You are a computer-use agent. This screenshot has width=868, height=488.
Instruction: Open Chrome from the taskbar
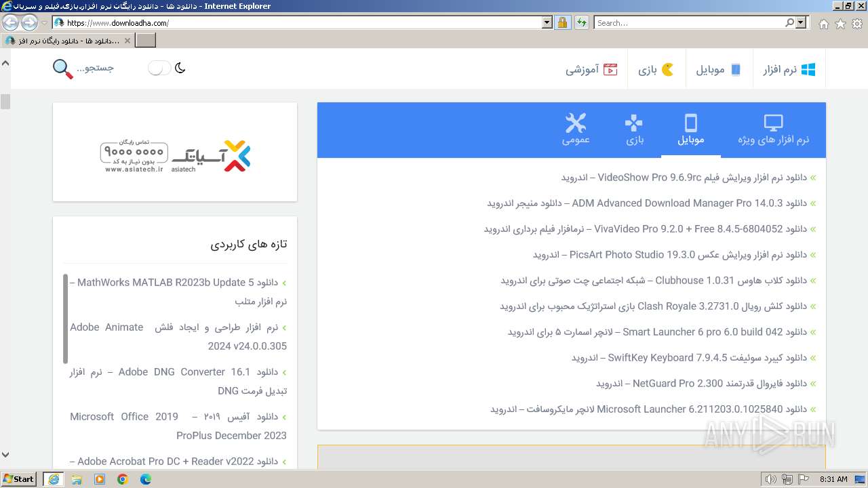[x=123, y=479]
